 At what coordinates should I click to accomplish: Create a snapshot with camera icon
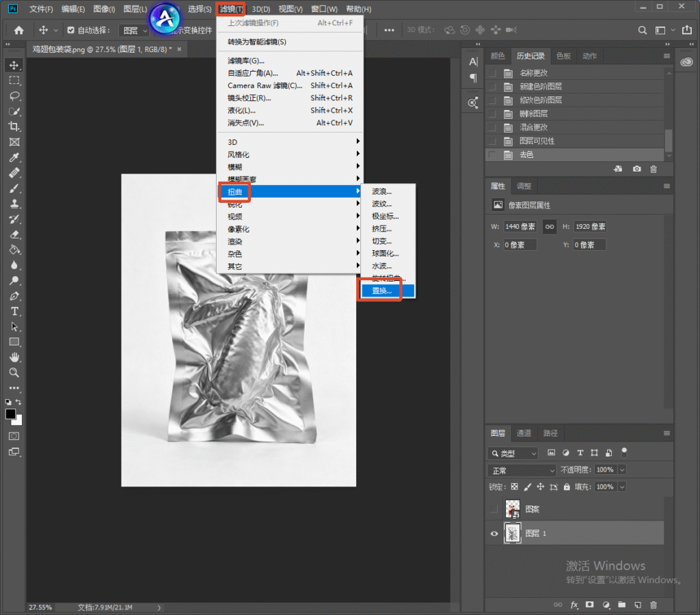pyautogui.click(x=636, y=169)
